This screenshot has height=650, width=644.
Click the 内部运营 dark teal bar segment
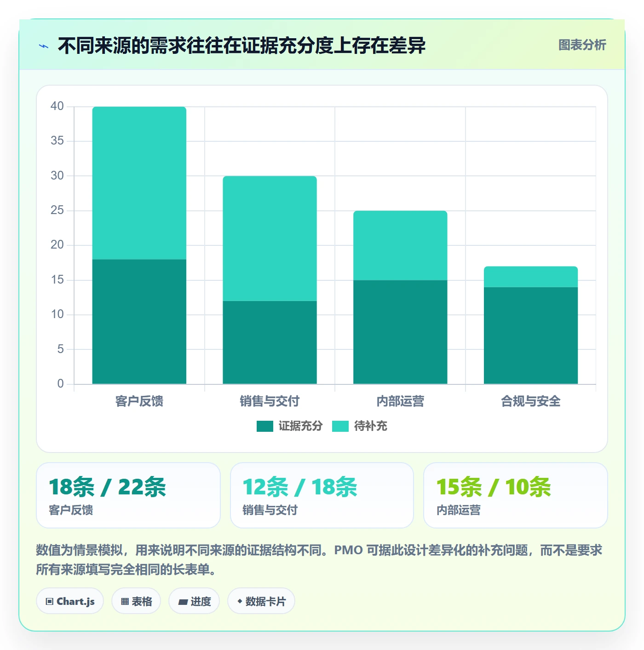pos(400,332)
